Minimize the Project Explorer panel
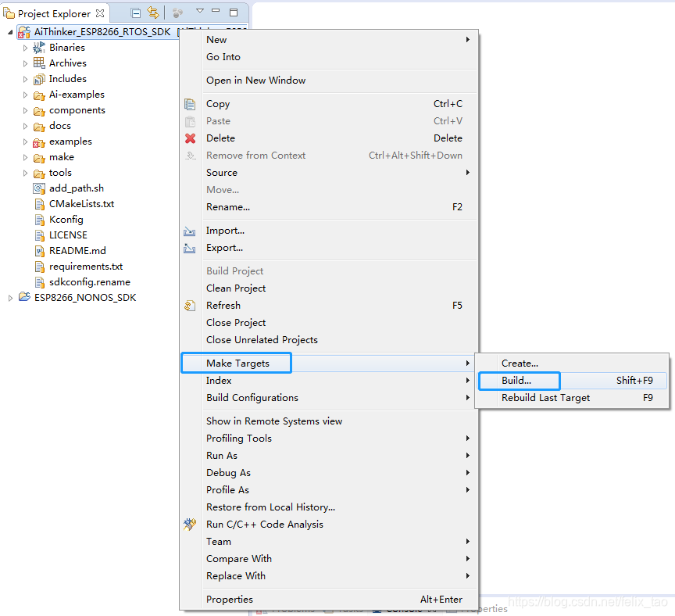Viewport: 675px width, 616px height. 216,10
